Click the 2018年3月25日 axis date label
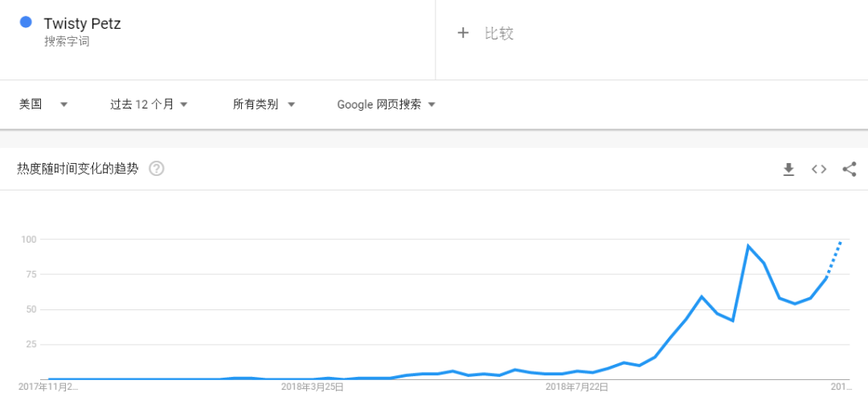 click(x=313, y=387)
